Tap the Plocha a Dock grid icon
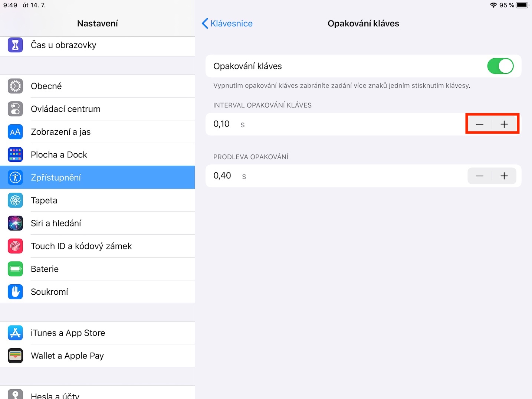This screenshot has height=399, width=532. (15, 155)
